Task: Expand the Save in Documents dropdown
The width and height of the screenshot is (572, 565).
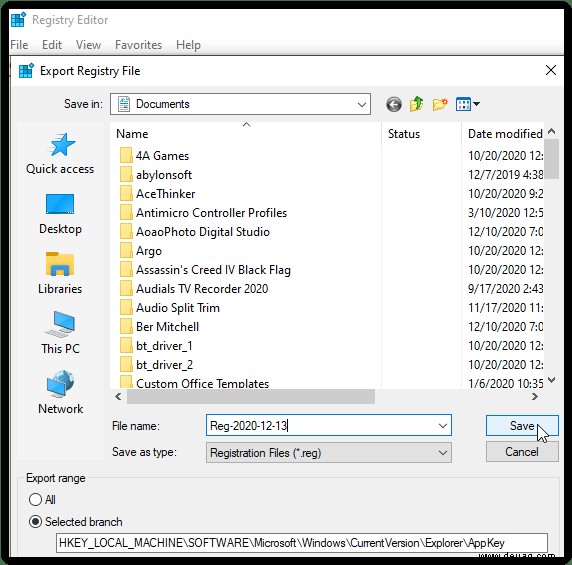Action: tap(362, 104)
